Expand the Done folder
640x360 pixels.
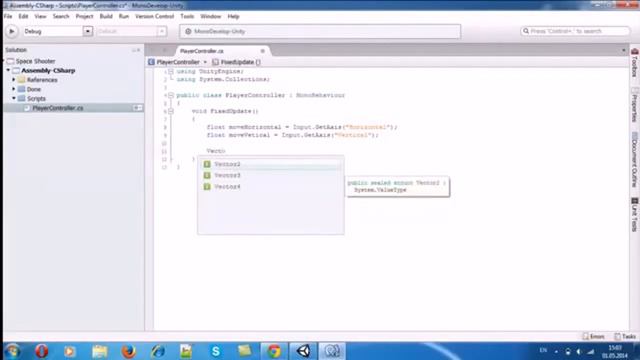[x=14, y=89]
